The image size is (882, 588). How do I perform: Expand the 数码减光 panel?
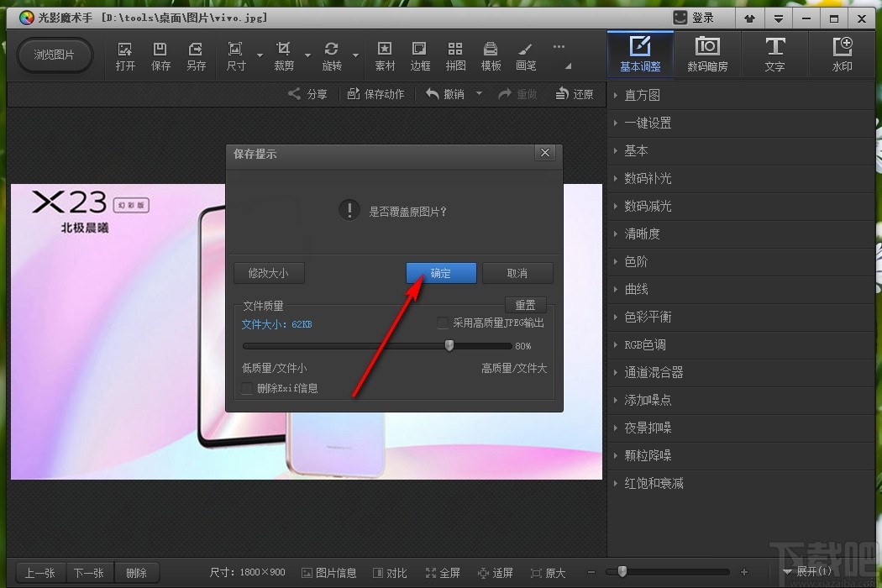point(741,206)
